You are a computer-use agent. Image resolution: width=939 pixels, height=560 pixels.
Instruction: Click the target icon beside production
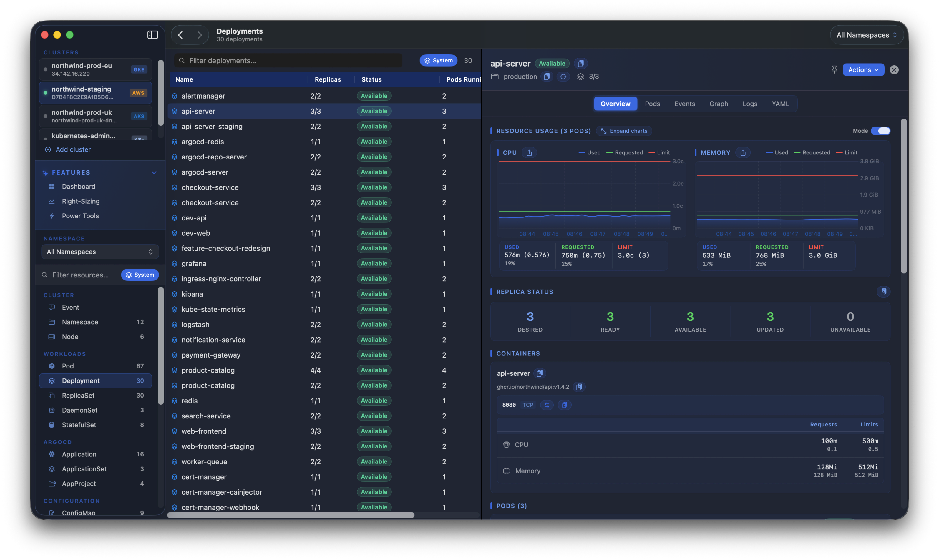coord(563,77)
